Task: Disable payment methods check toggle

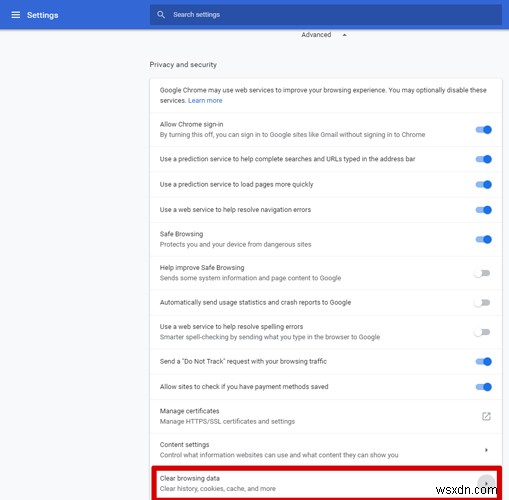Action: tap(483, 387)
